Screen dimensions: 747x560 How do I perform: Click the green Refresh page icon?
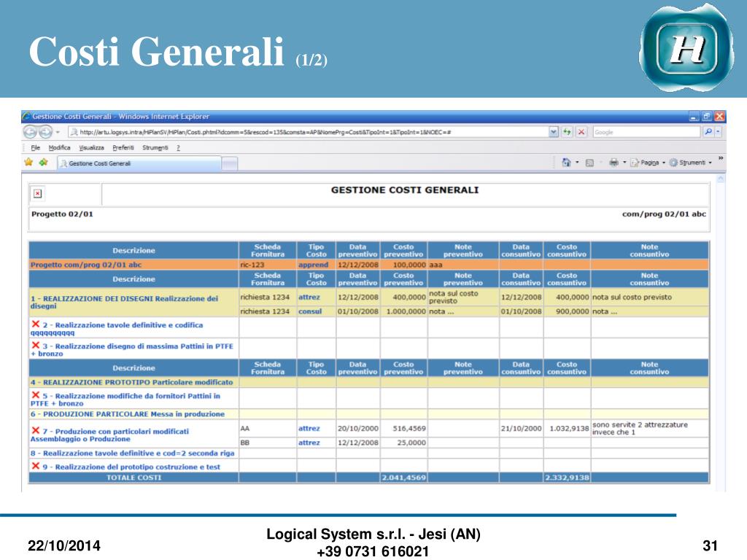click(x=567, y=132)
